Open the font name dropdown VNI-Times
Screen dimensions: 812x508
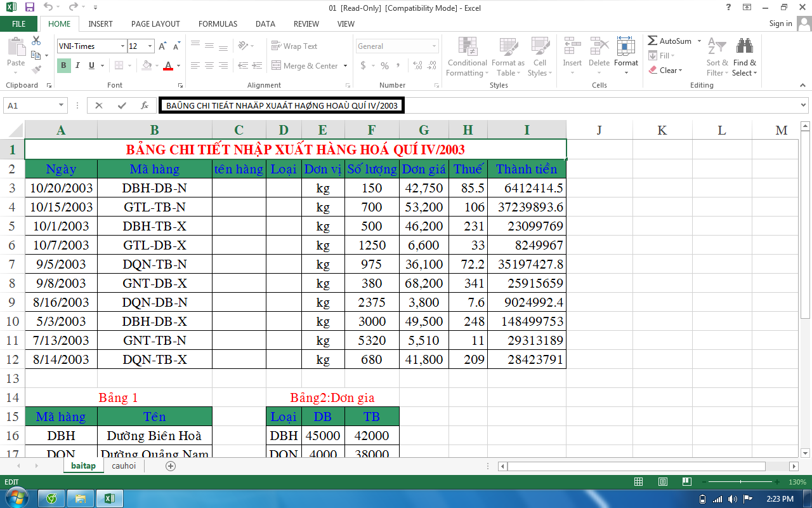click(122, 46)
